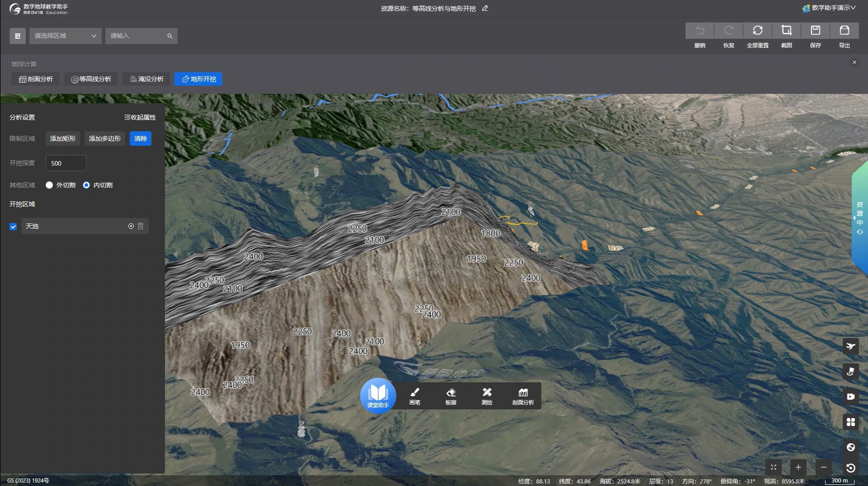
Task: Click the 添加多边形 button
Action: click(105, 138)
